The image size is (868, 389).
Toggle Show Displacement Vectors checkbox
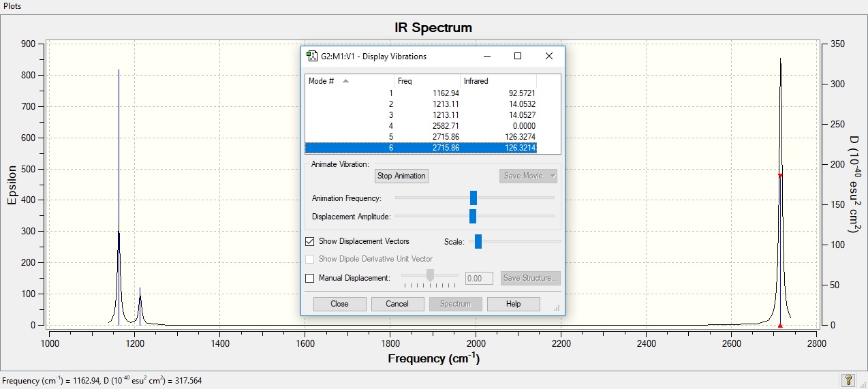tap(310, 241)
